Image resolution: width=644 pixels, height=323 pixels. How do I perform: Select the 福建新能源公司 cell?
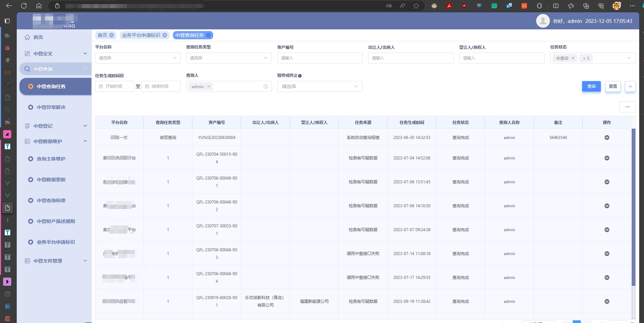point(314,301)
